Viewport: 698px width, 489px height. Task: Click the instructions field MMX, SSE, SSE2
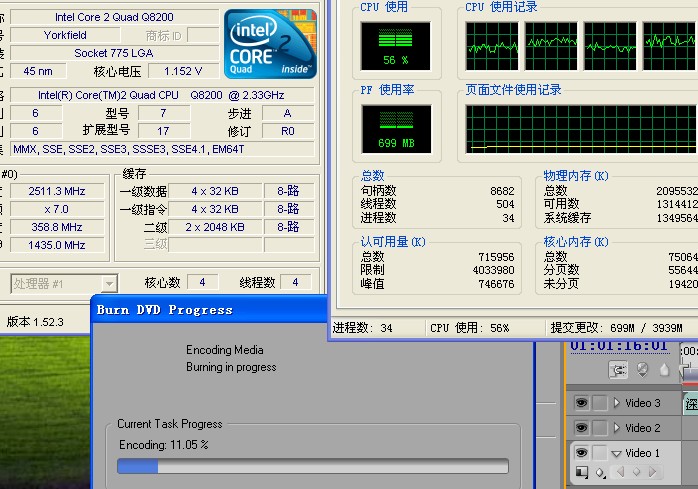[x=162, y=149]
